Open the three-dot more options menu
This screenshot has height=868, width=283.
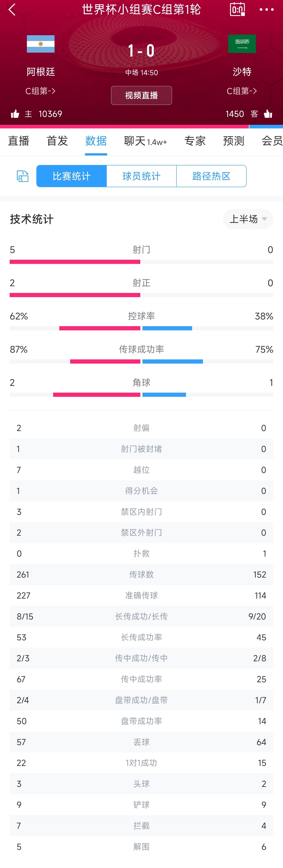(x=267, y=10)
